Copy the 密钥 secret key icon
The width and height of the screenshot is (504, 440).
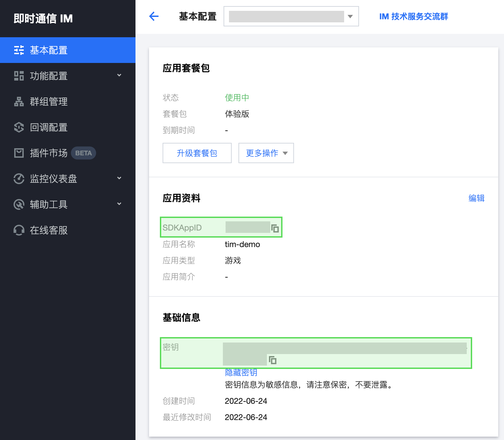[273, 360]
